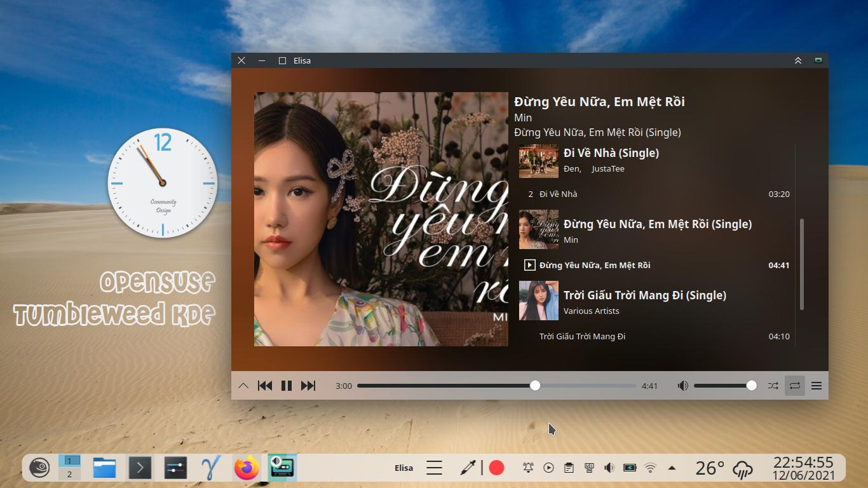Select the Đừng Yêu Nữa playlist album thumbnail

539,229
